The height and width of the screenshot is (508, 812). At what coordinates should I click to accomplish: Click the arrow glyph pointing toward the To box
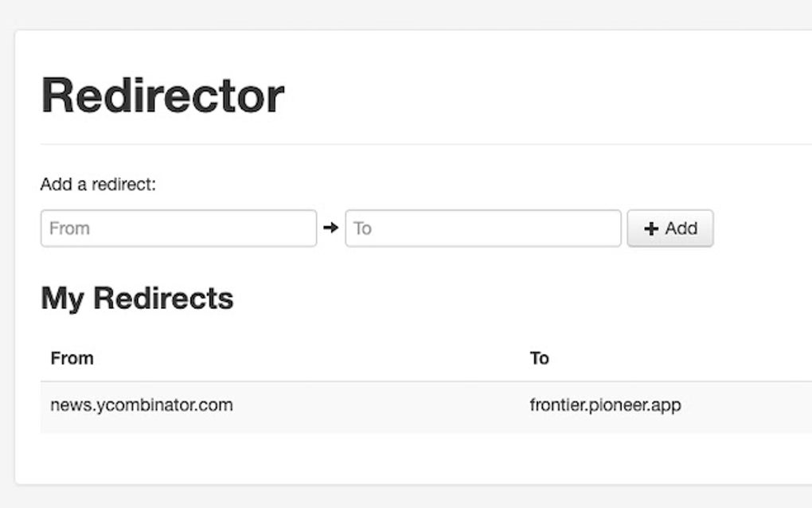click(x=332, y=227)
